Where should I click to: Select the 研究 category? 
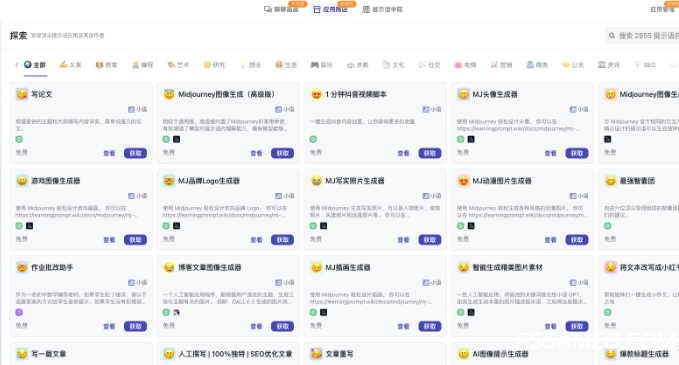click(214, 65)
